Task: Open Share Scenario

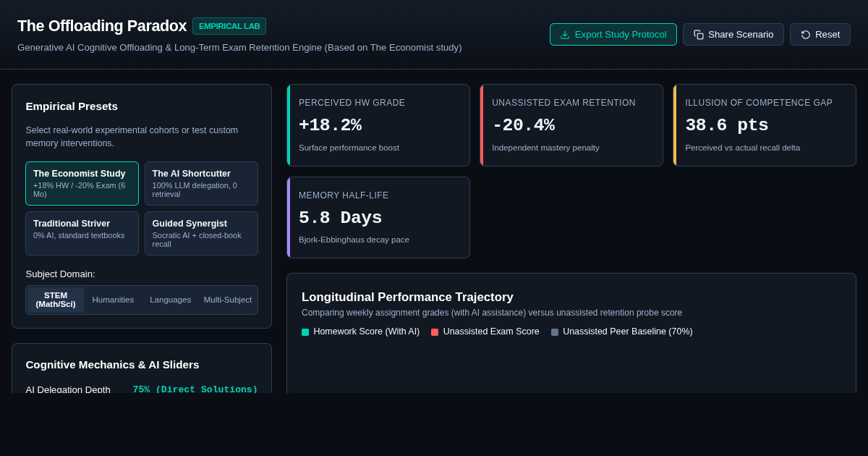Action: coord(733,35)
